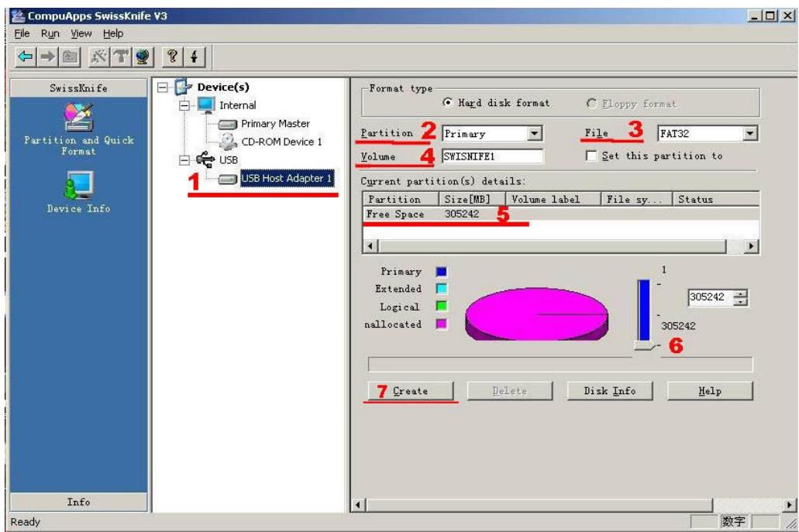Click the Device(s) root icon
The image size is (799, 532).
click(x=184, y=87)
